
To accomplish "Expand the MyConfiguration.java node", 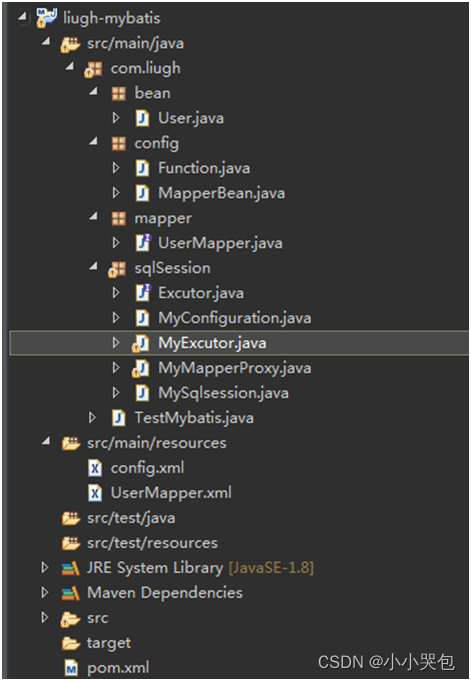I will (116, 318).
